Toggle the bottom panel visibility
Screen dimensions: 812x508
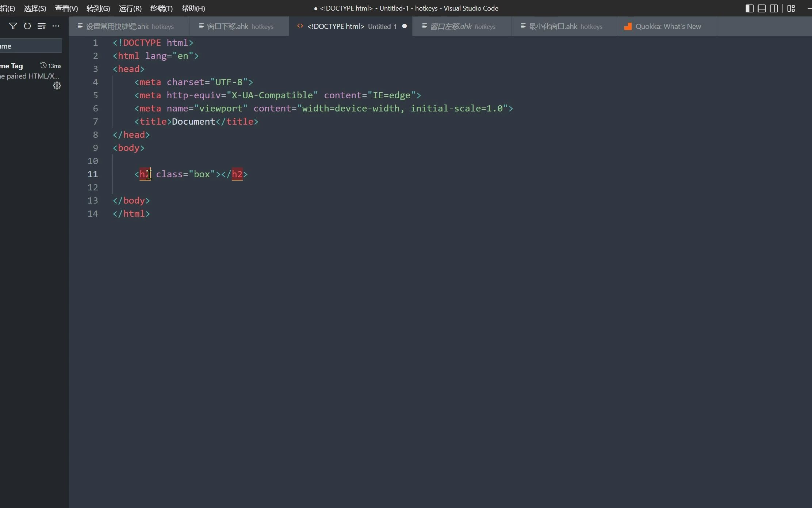click(762, 8)
